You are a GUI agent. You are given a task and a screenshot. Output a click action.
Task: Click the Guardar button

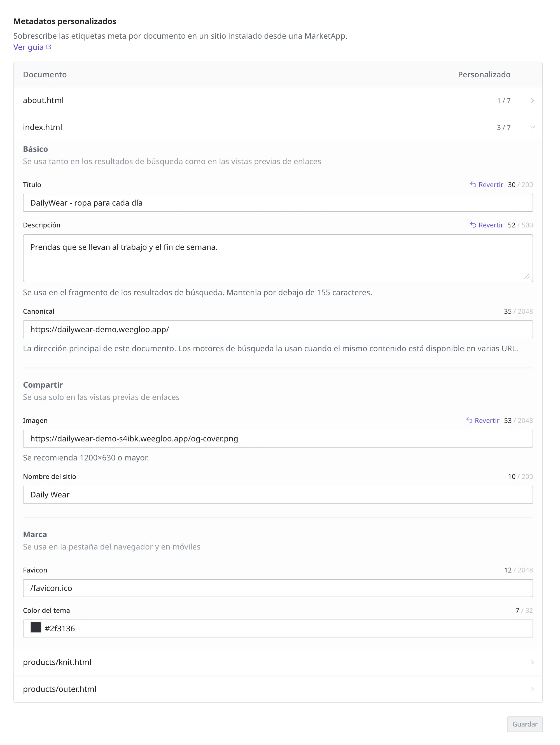click(x=525, y=724)
